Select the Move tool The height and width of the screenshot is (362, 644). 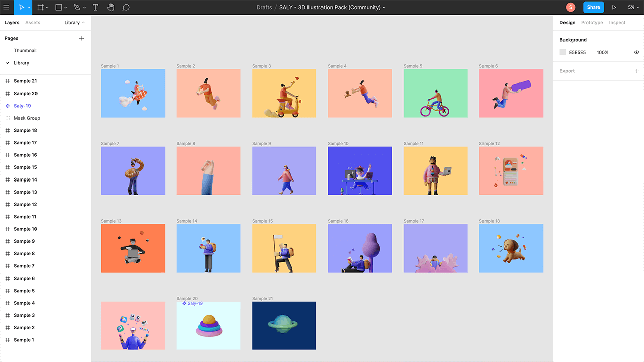[21, 7]
